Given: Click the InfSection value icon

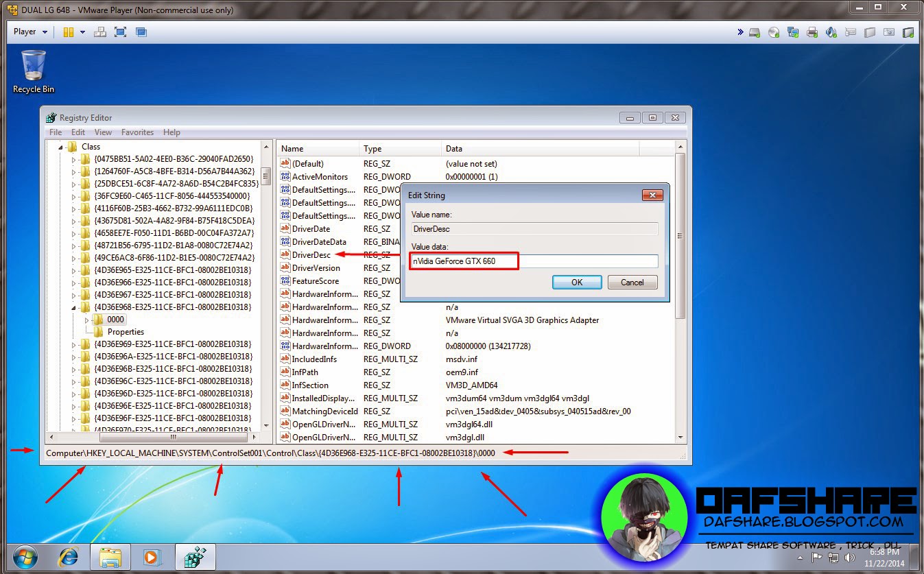Looking at the screenshot, I should click(x=285, y=385).
